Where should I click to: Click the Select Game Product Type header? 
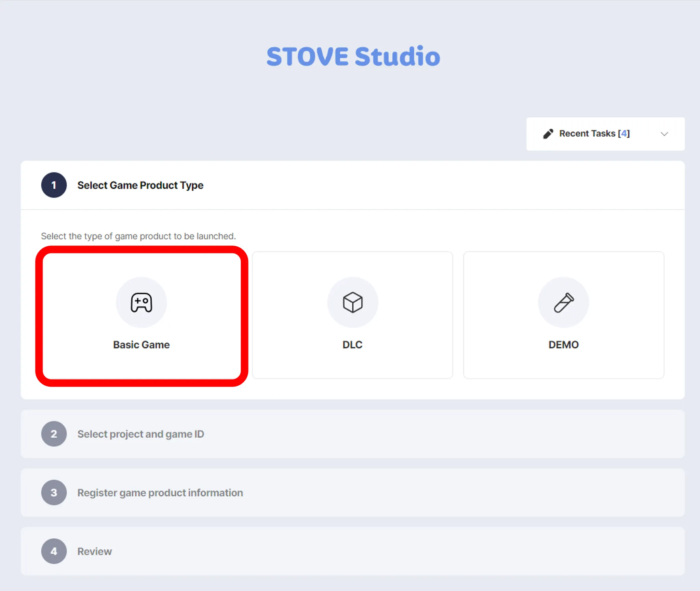140,185
